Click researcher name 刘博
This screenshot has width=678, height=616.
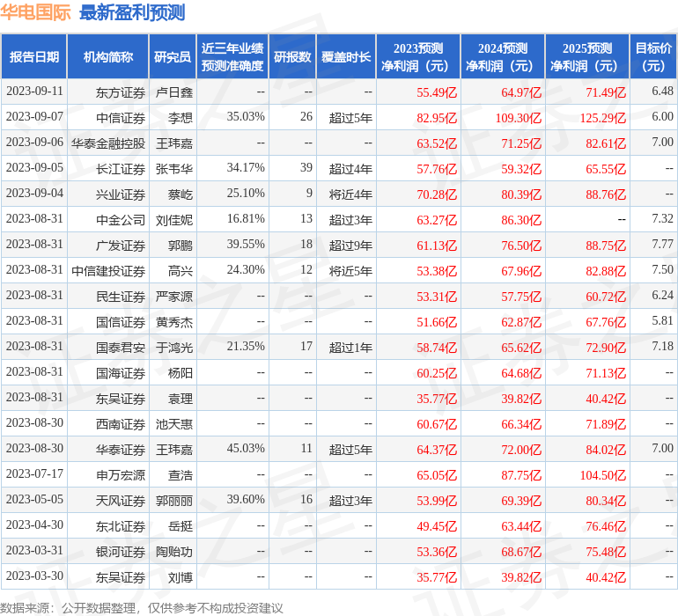coord(181,577)
